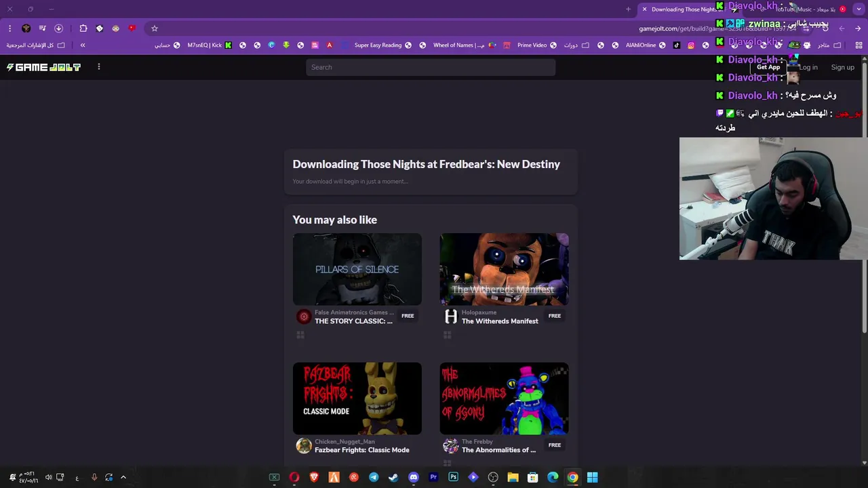Open Prime Video bookmark
Image resolution: width=868 pixels, height=488 pixels.
[537, 45]
